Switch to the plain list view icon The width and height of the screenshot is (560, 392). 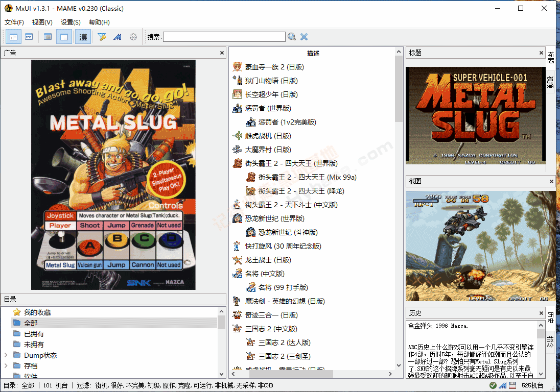pos(48,37)
